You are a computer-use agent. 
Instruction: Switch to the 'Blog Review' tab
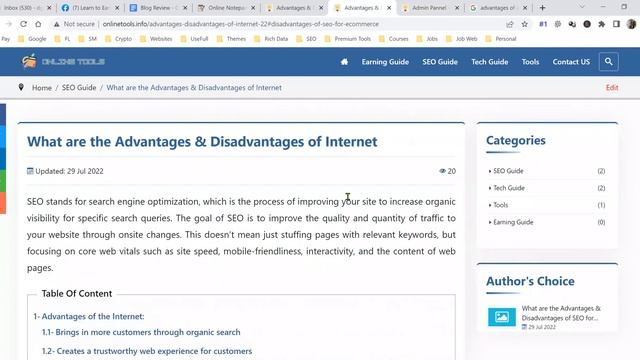coord(157,8)
